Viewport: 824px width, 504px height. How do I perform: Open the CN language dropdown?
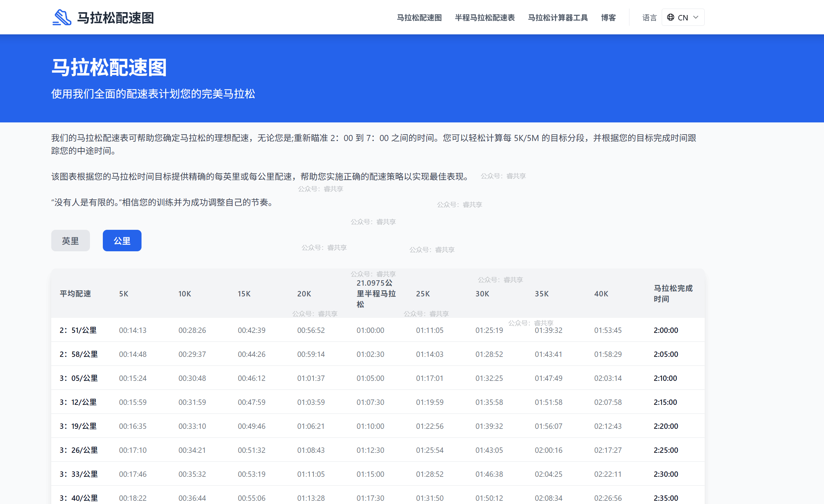pyautogui.click(x=682, y=17)
